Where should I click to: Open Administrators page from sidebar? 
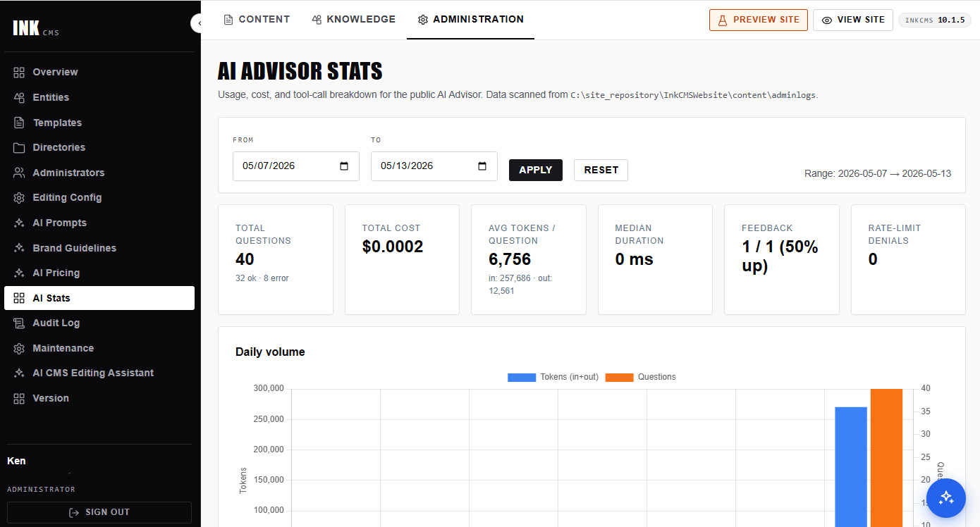pos(99,173)
